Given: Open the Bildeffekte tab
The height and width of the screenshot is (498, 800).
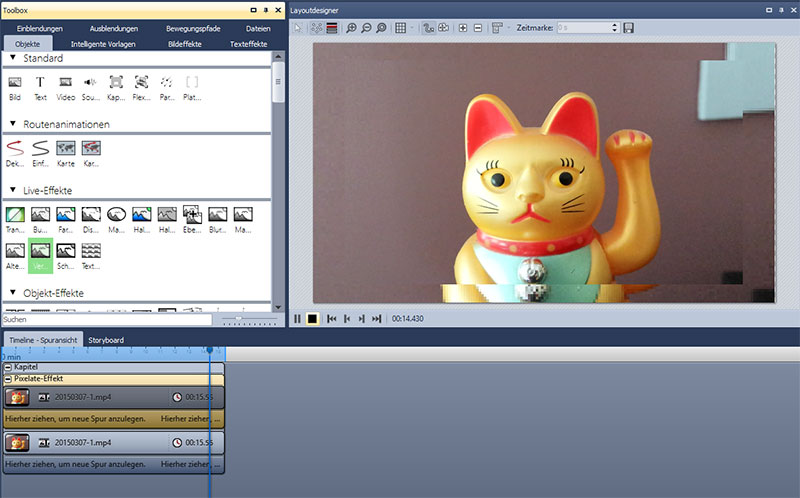Looking at the screenshot, I should coord(185,44).
